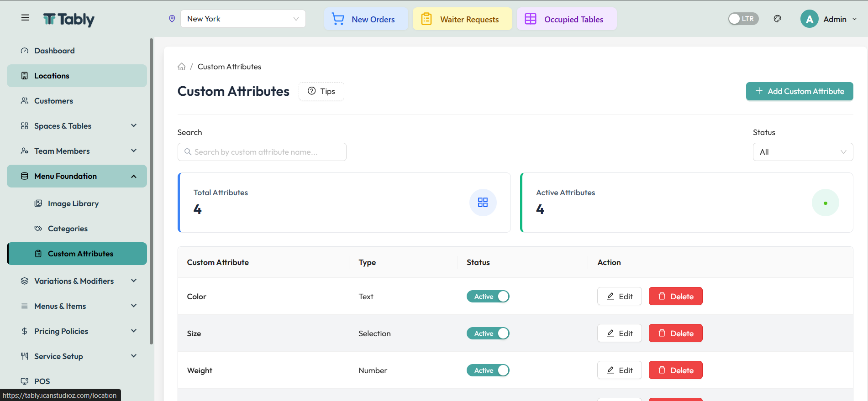Click the Tably logo
This screenshot has height=401, width=868.
69,19
